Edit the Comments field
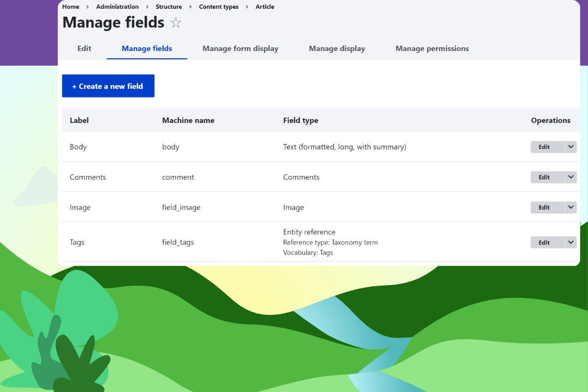588x392 pixels. 544,177
